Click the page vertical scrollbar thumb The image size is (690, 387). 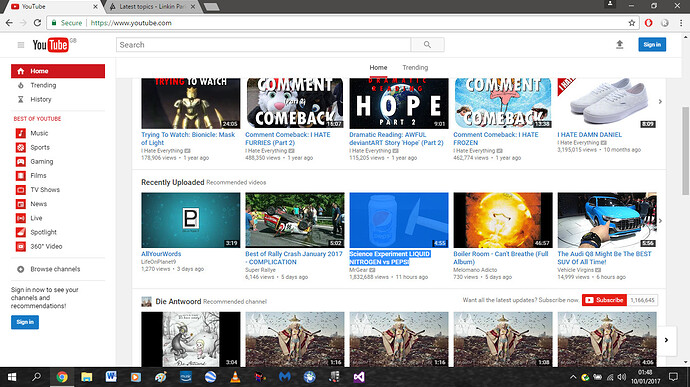(x=686, y=151)
